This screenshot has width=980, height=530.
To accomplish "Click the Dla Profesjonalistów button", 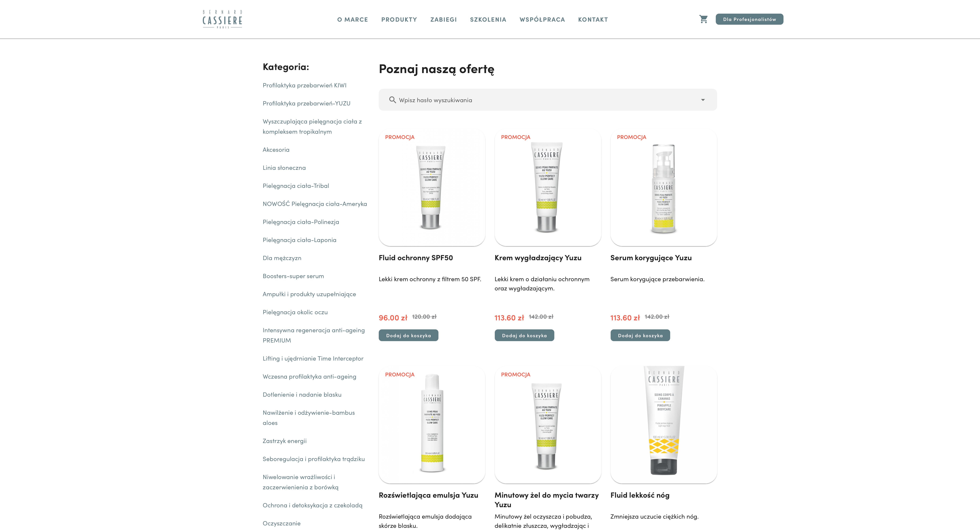I will (x=749, y=19).
